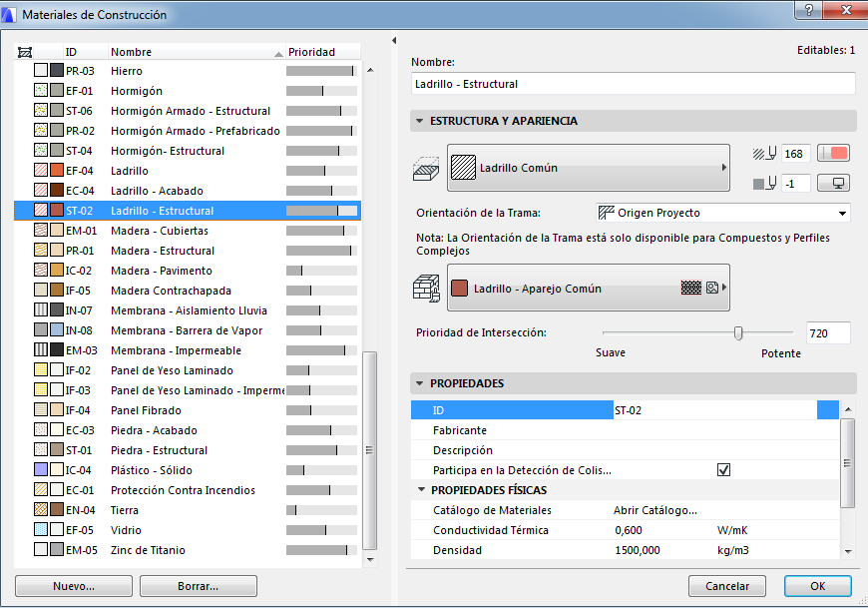868x608 pixels.
Task: Click the fill foreground pen icon
Action: click(x=764, y=154)
